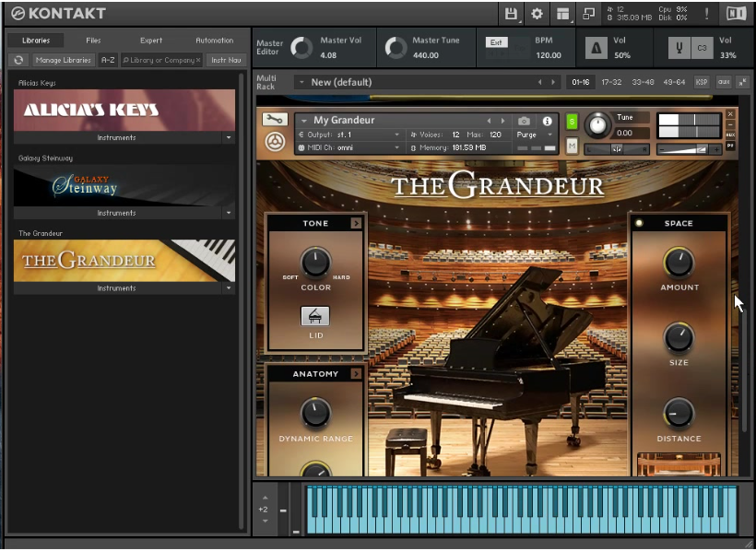Image resolution: width=756 pixels, height=551 pixels.
Task: Click the Ext sync button
Action: click(x=496, y=42)
